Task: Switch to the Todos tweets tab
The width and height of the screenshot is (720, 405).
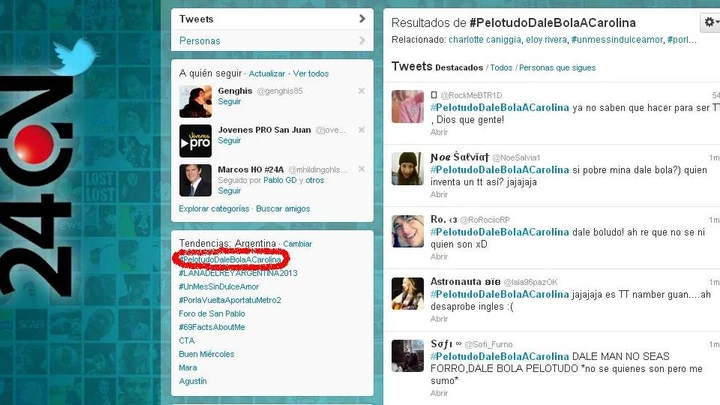Action: pyautogui.click(x=501, y=68)
